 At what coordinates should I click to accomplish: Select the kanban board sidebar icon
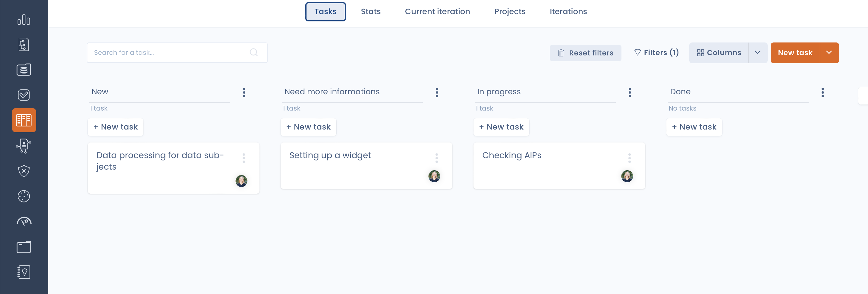(24, 120)
